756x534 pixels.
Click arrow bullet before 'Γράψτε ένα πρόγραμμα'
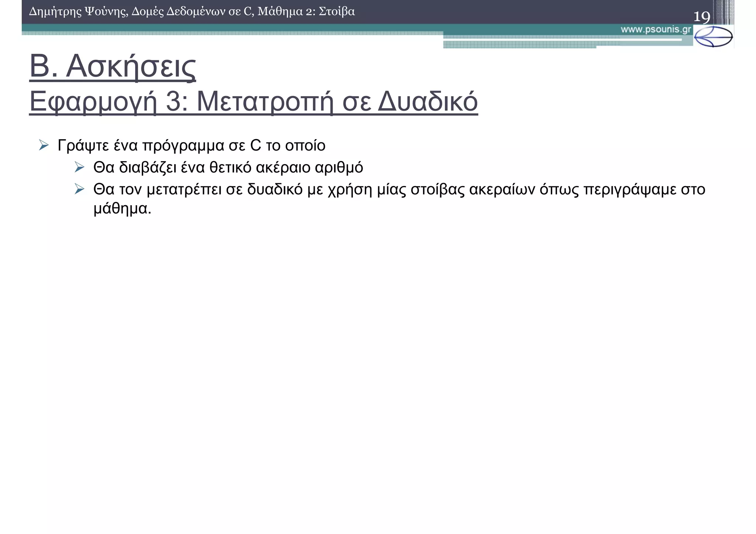point(44,145)
